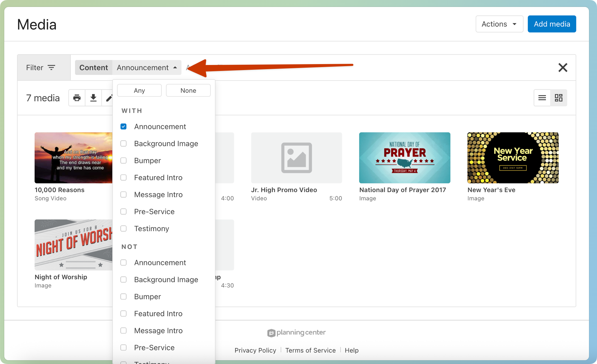
Task: Select the None option button
Action: tap(188, 91)
